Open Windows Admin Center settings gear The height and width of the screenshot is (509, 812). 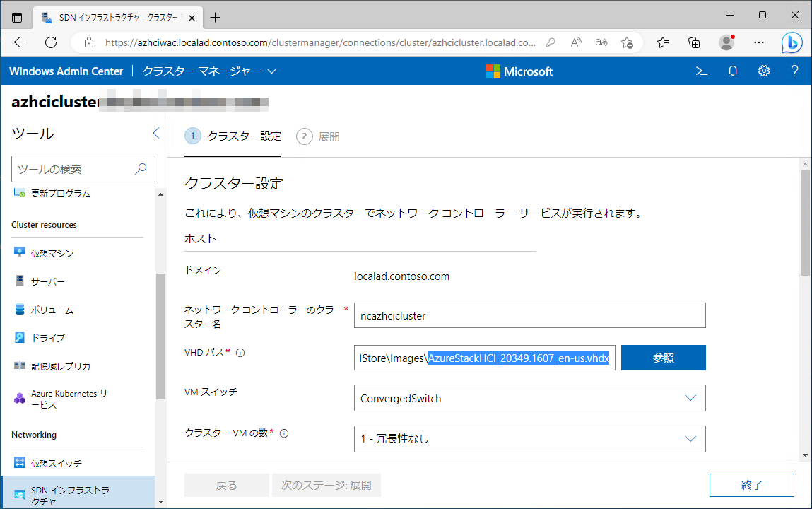(x=763, y=71)
